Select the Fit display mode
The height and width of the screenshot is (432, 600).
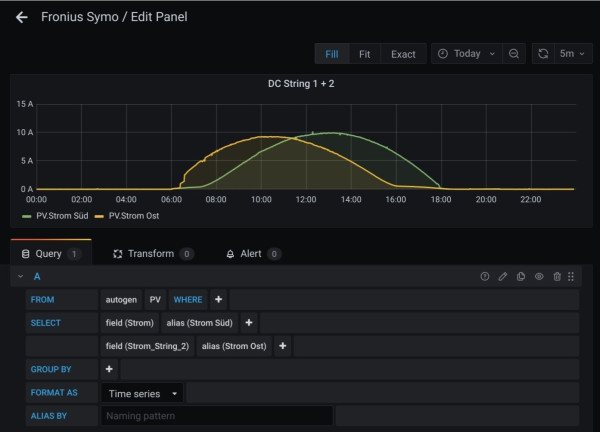click(x=364, y=54)
